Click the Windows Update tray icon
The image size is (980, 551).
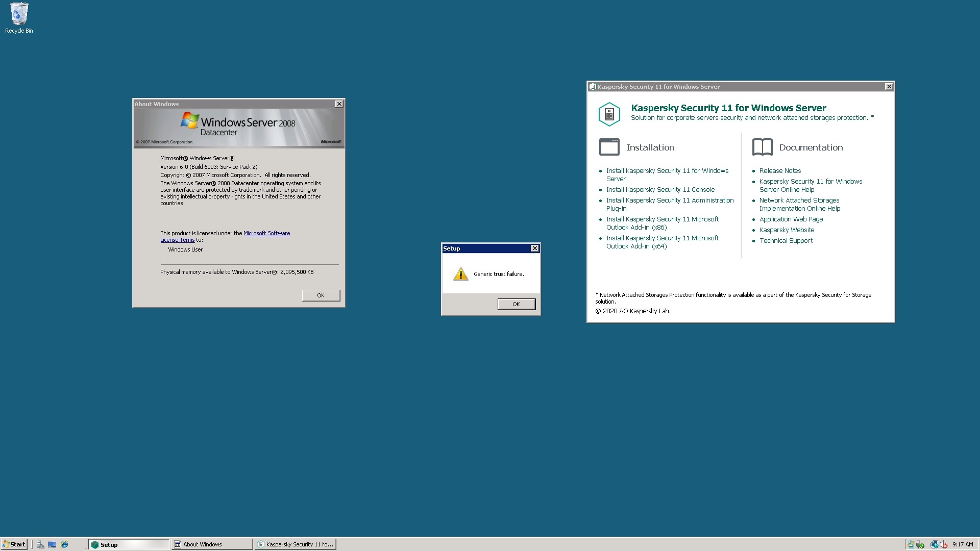click(911, 544)
